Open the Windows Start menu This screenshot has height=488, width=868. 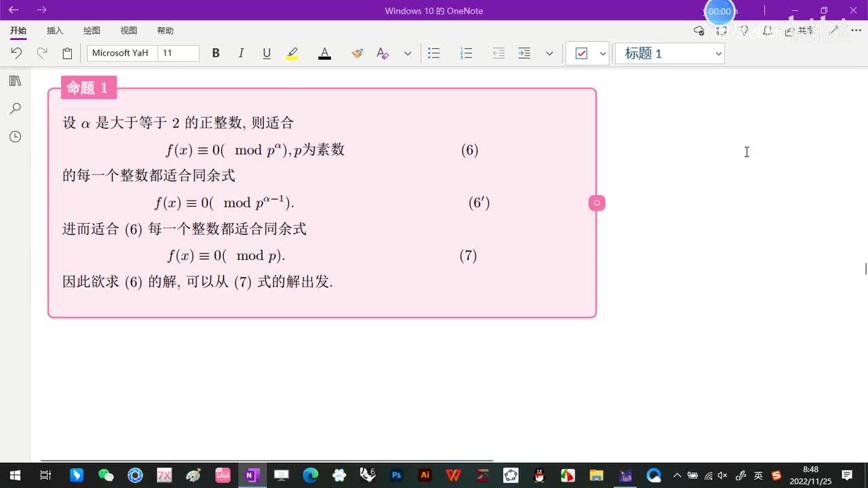[x=14, y=475]
